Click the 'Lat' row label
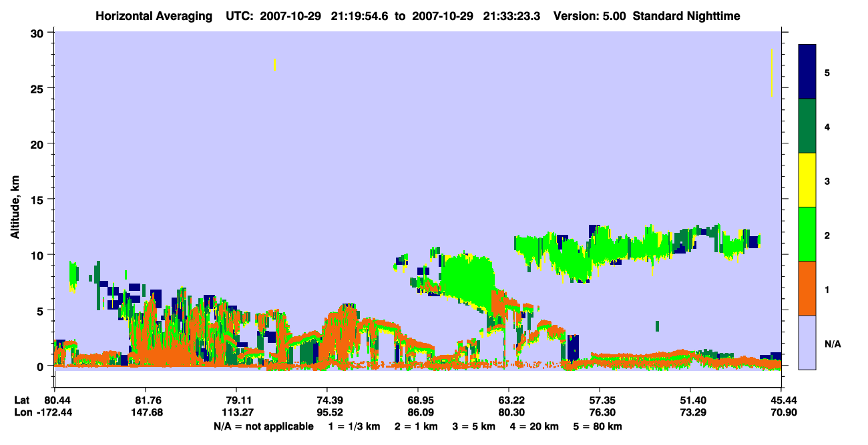Viewport: 868px width, 445px height. 22,400
